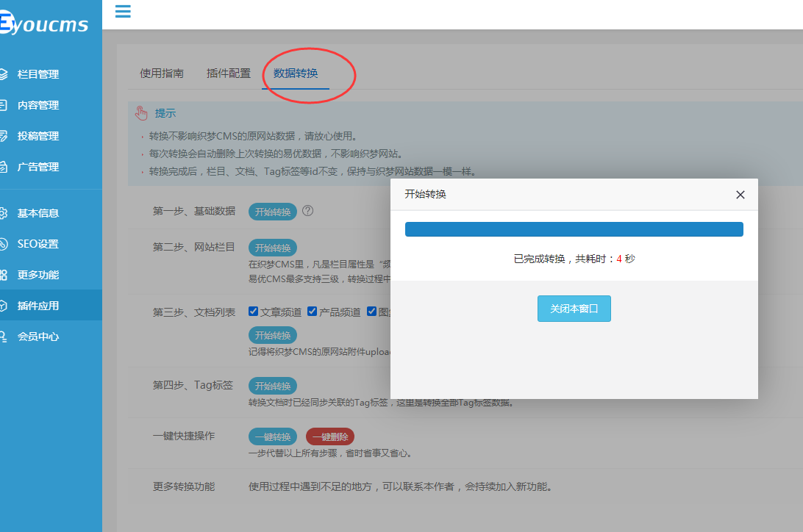803x532 pixels.
Task: Select 更多功能 in sidebar
Action: click(38, 275)
